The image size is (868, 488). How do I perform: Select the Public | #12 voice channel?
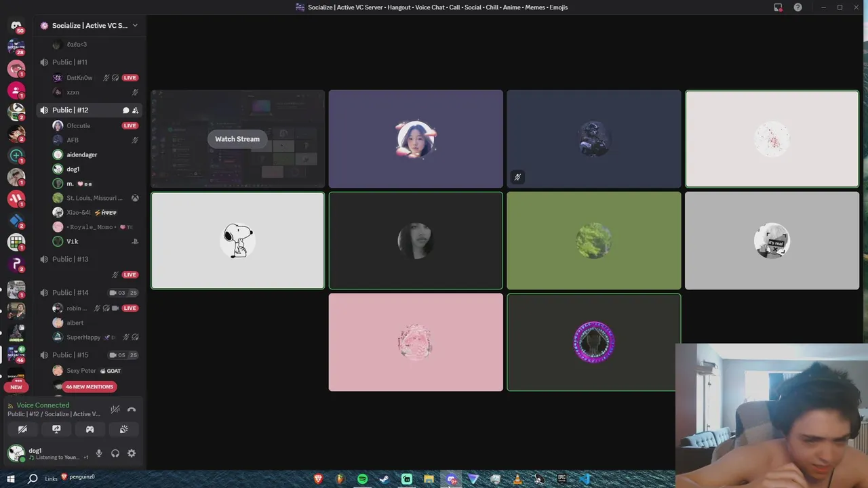(x=89, y=110)
